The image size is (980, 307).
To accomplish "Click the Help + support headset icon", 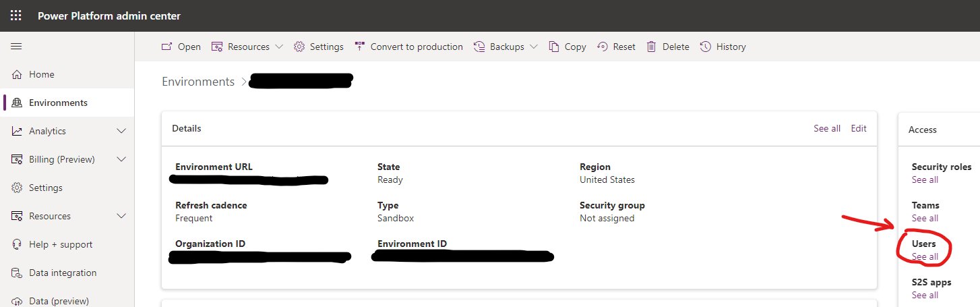I will coord(17,244).
